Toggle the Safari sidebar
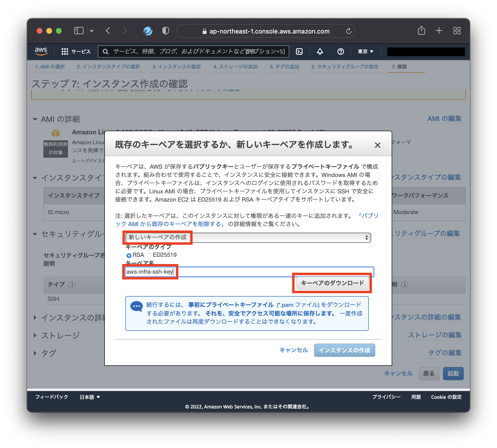 79,31
